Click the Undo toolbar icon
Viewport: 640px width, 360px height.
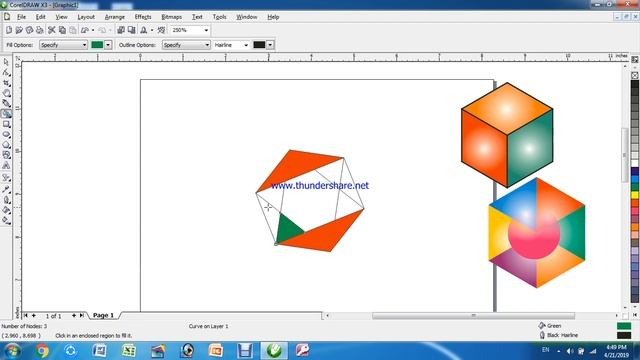84,30
